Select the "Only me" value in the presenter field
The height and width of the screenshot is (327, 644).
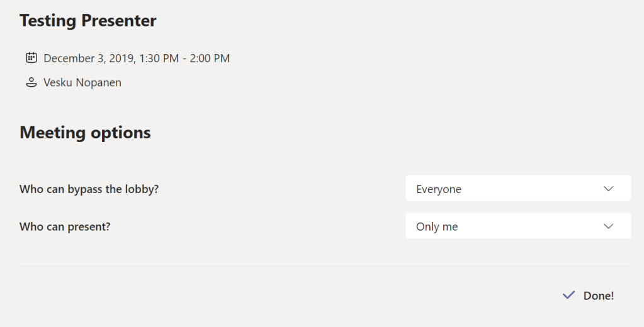437,226
